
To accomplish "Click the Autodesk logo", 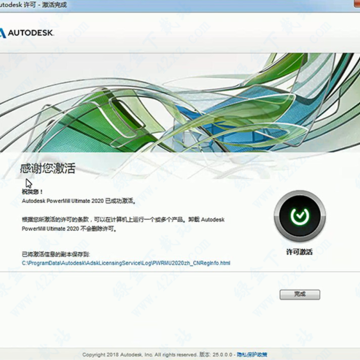I will pyautogui.click(x=27, y=33).
